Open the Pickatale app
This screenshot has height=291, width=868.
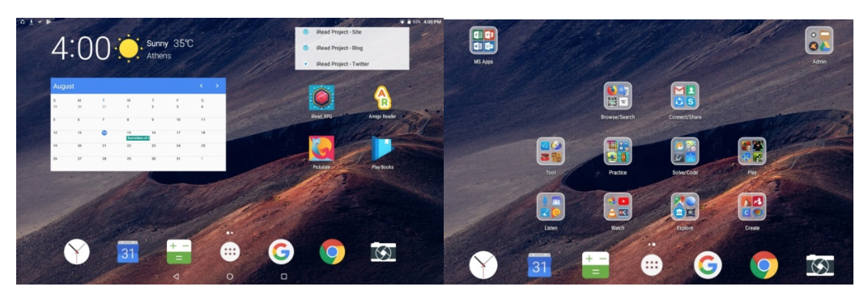pos(321,149)
